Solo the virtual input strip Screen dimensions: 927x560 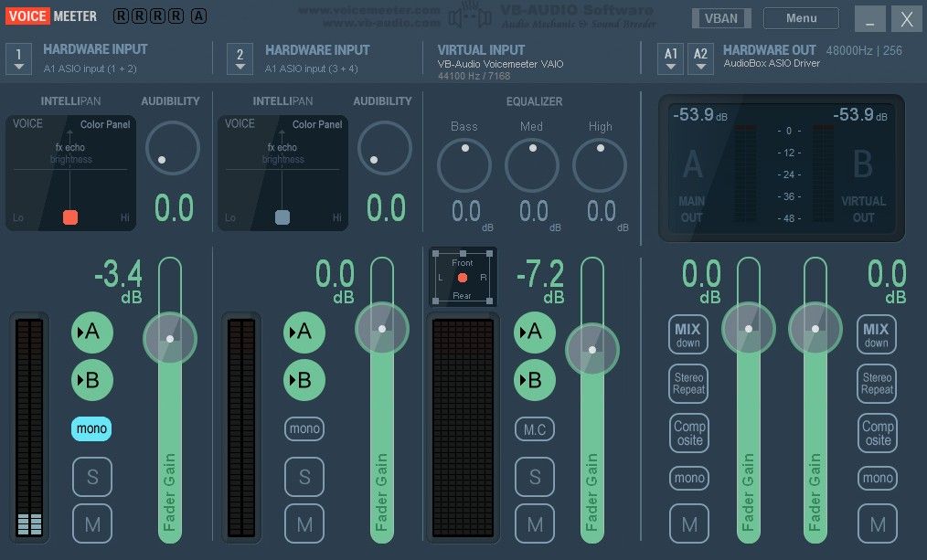point(535,477)
